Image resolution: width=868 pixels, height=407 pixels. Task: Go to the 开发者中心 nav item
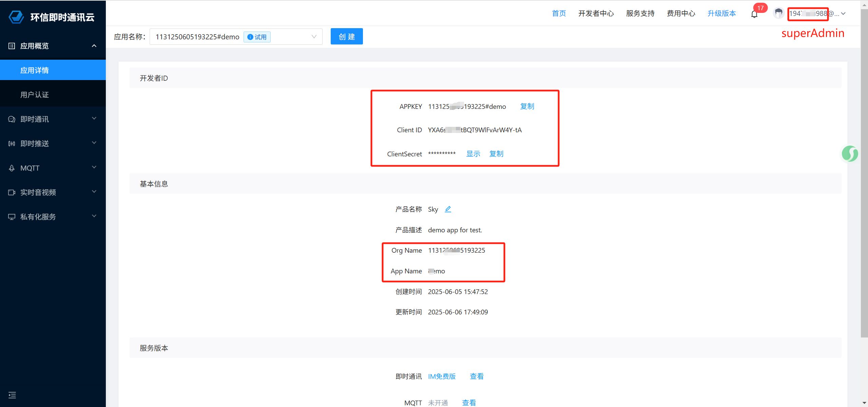[x=596, y=14]
